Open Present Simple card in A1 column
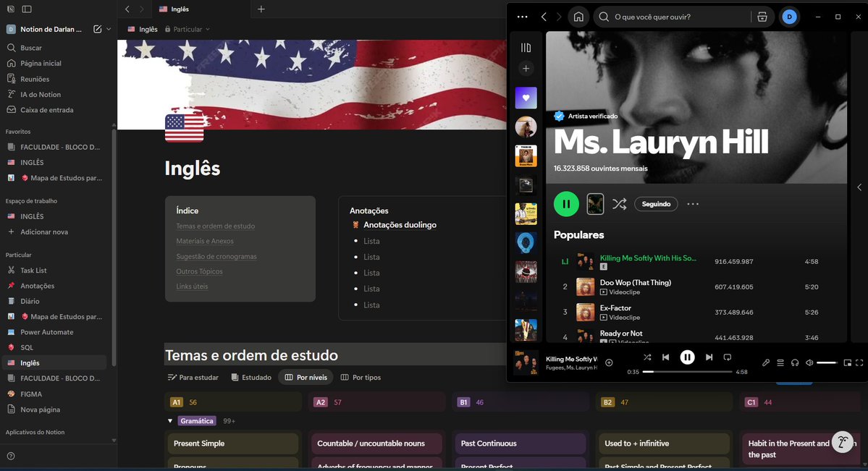The image size is (868, 471). [x=232, y=444]
